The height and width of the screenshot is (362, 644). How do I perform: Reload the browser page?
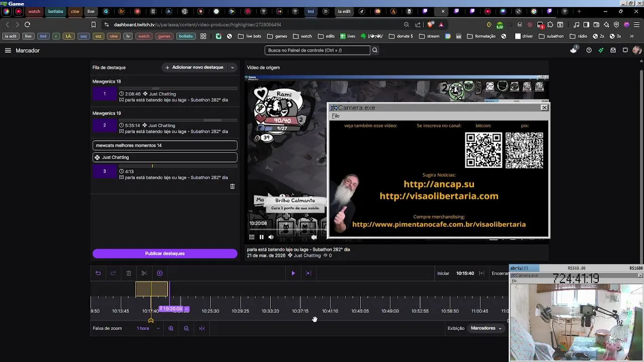coord(27,24)
